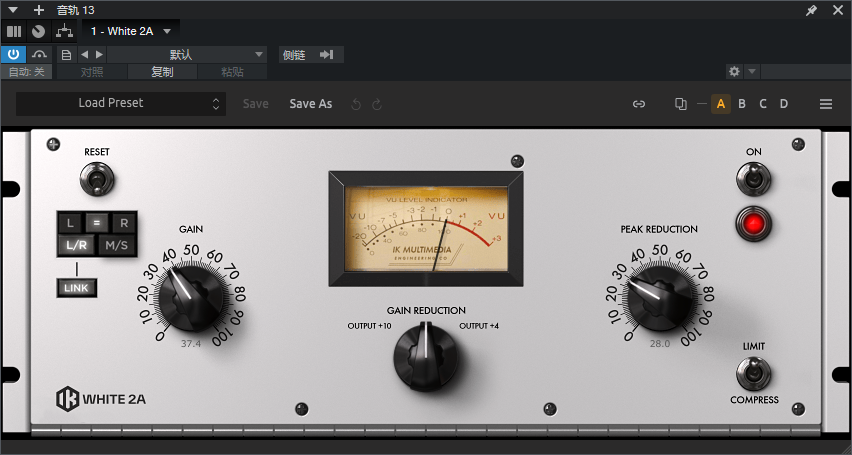Open the preset file document icon
Image resolution: width=852 pixels, height=455 pixels.
[66, 54]
